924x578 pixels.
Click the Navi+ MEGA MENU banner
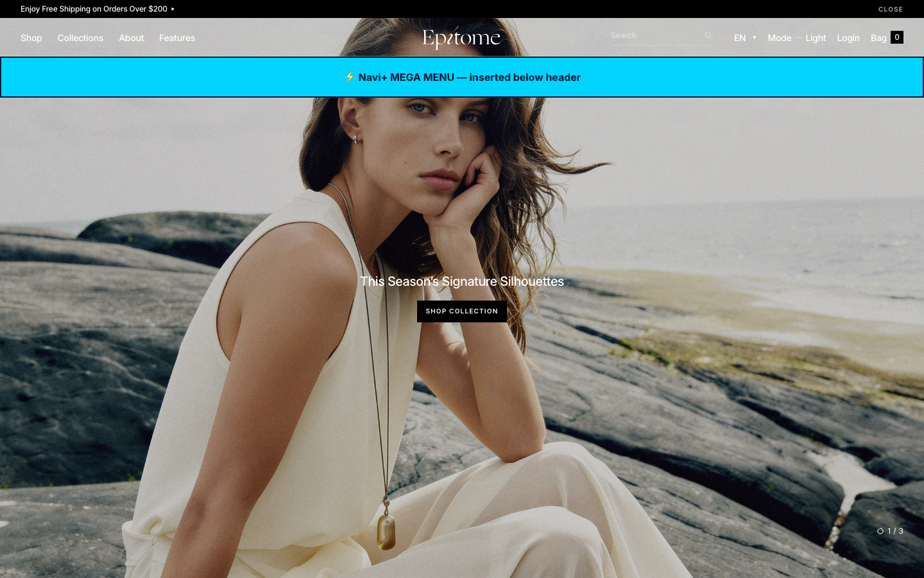[x=462, y=77]
